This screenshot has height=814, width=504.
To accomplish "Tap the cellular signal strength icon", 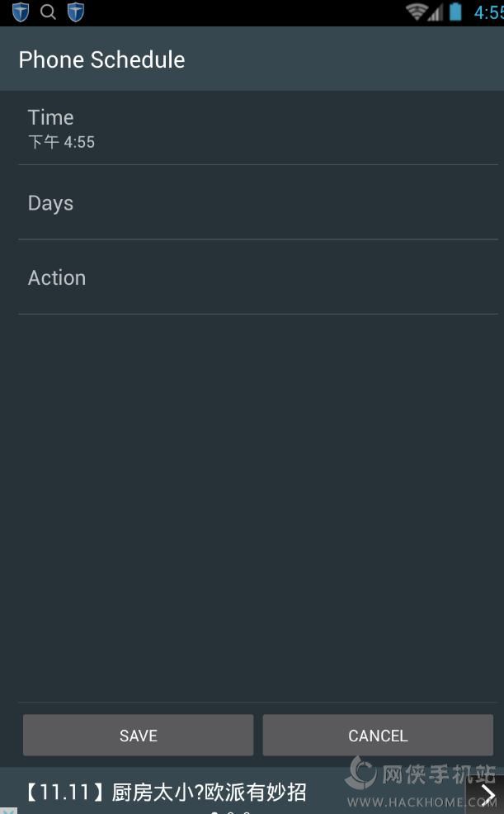I will (x=436, y=13).
